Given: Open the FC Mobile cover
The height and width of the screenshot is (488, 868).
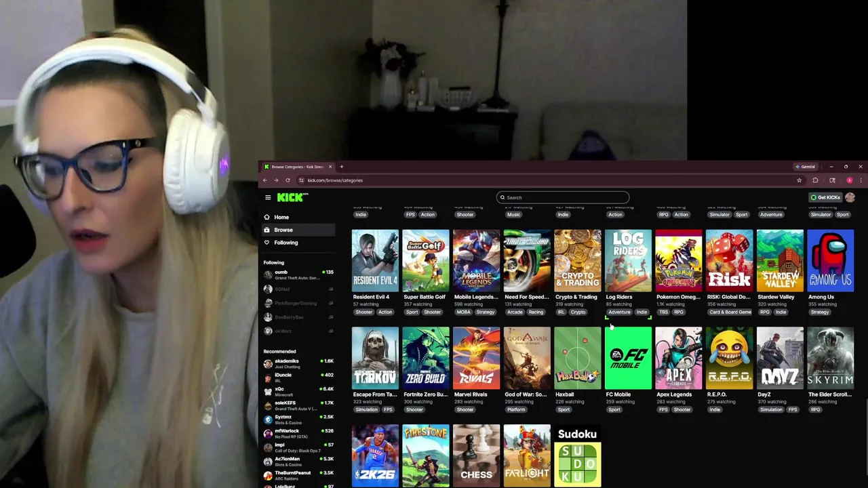Looking at the screenshot, I should pos(628,359).
